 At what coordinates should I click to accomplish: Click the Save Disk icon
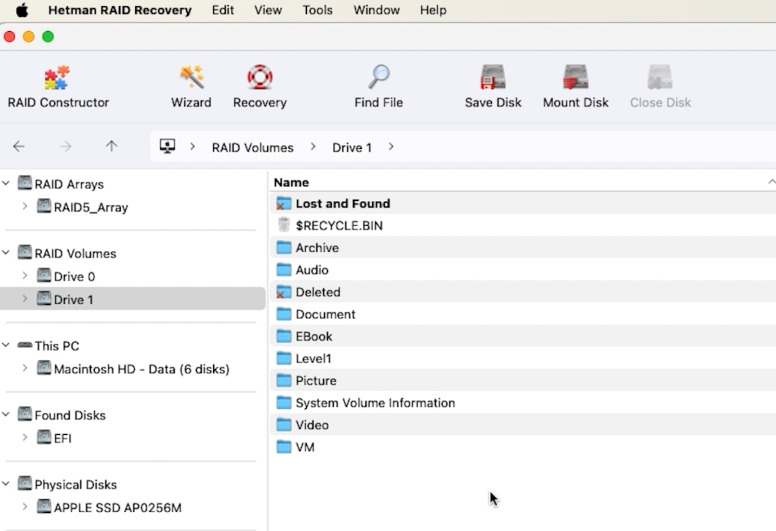(x=493, y=77)
